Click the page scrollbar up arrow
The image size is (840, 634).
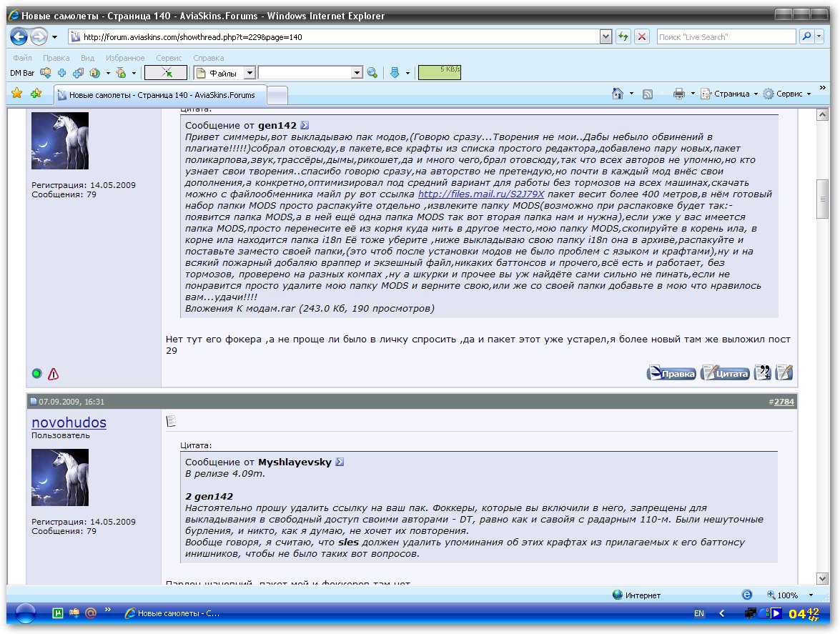tap(822, 114)
